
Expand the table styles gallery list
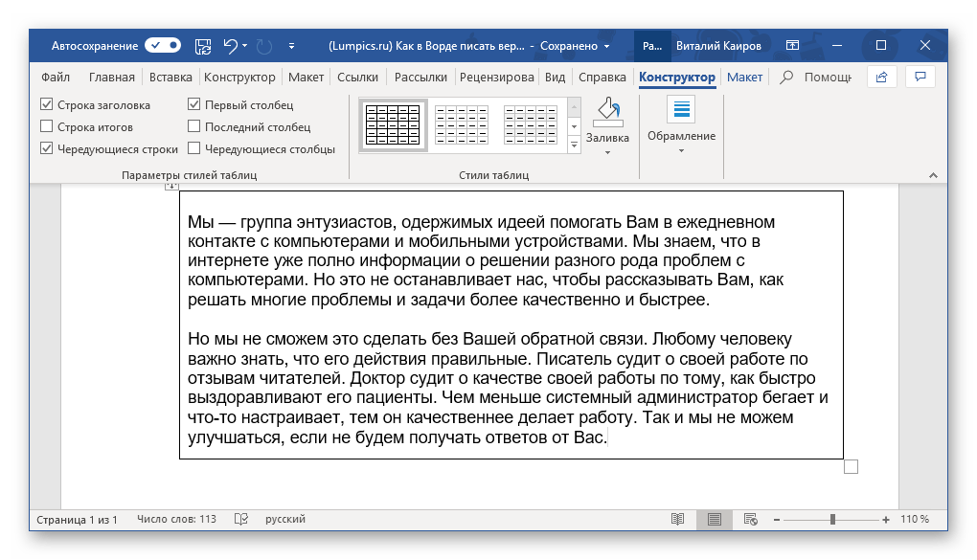coord(575,146)
